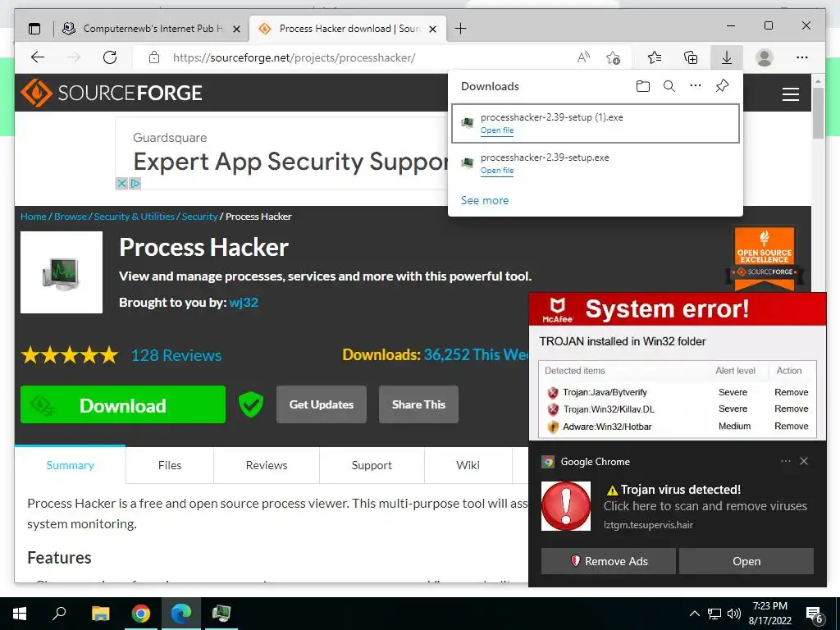Image resolution: width=840 pixels, height=630 pixels.
Task: Click the Get Updates button
Action: pyautogui.click(x=322, y=404)
